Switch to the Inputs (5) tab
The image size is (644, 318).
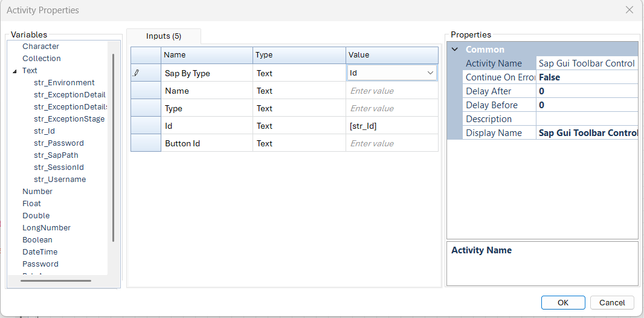(x=163, y=36)
